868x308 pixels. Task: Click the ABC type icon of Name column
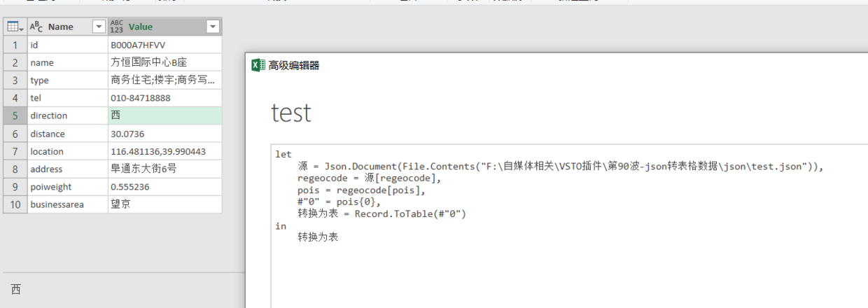click(x=36, y=27)
